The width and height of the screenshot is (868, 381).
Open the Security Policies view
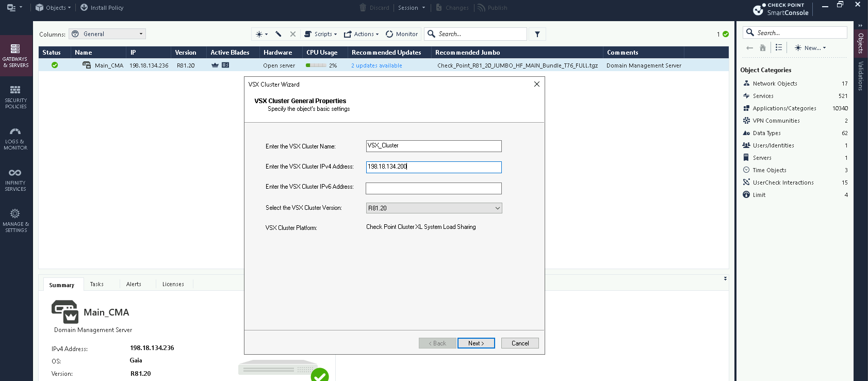15,97
